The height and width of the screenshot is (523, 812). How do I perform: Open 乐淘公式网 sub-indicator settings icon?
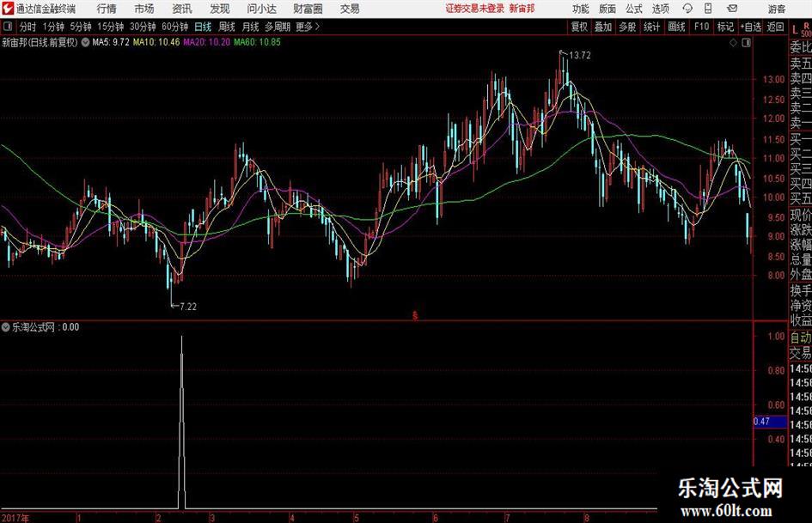pos(6,326)
